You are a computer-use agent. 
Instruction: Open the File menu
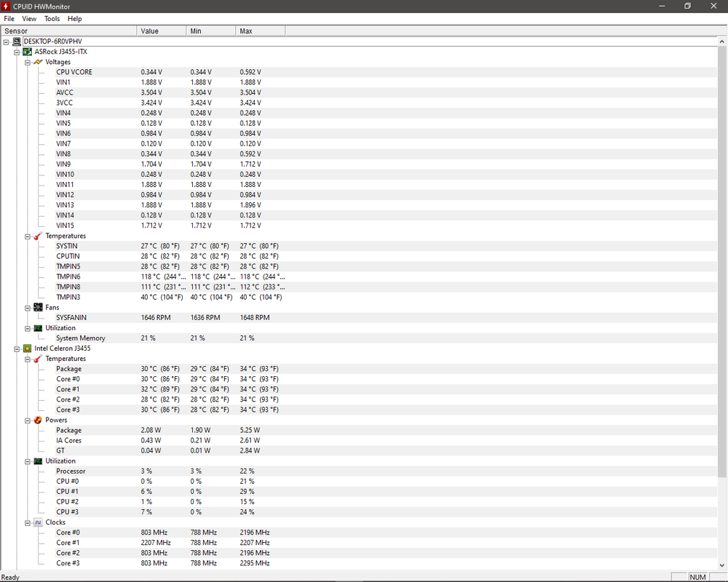[x=9, y=19]
